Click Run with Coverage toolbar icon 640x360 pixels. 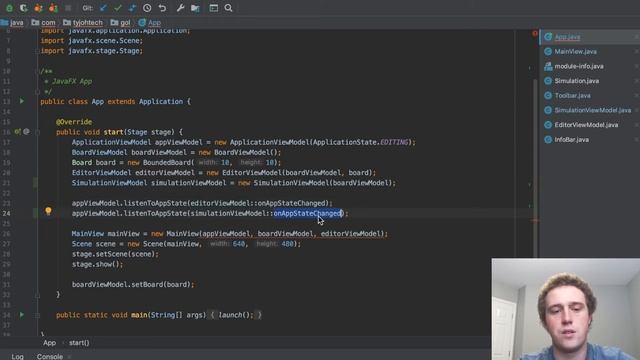[24, 8]
